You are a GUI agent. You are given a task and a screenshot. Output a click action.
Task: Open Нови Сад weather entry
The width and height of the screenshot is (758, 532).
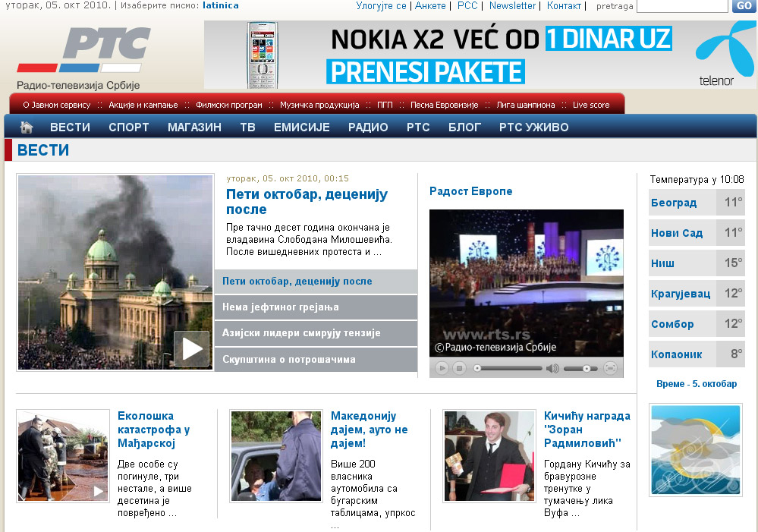(697, 233)
